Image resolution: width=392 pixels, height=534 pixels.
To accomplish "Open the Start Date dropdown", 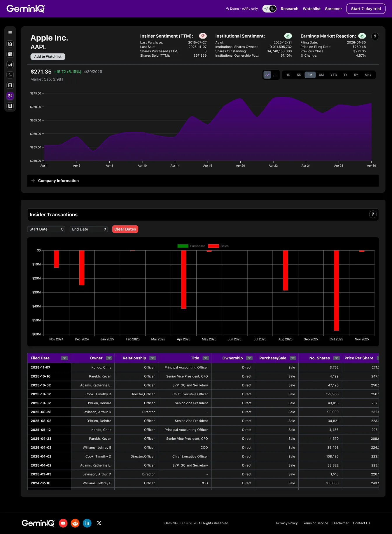I will (x=46, y=229).
